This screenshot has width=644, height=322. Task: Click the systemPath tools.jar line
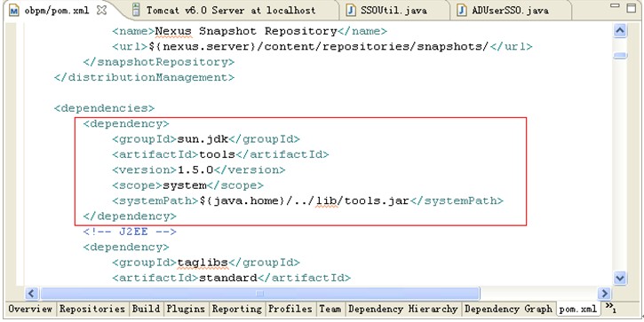pyautogui.click(x=308, y=201)
